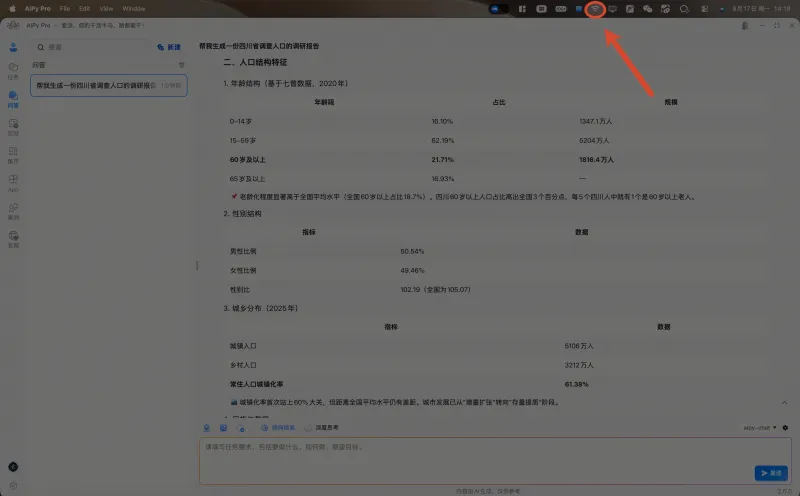Select the conversation 帮我生成一份四川省调查人口的调研报告 in list

coord(109,86)
